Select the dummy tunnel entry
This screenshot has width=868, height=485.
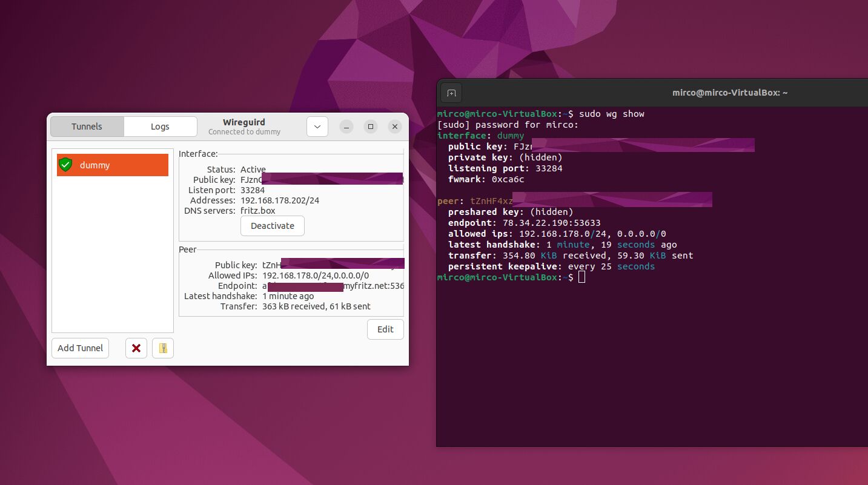(x=113, y=165)
